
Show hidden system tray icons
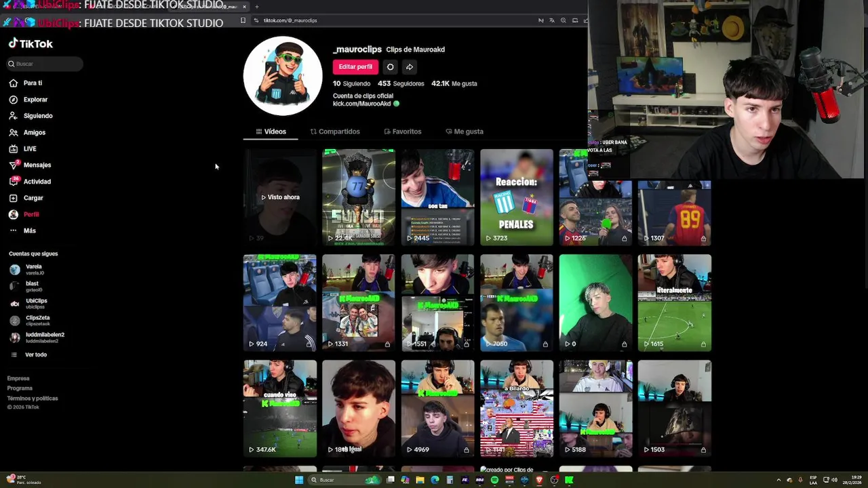coord(778,480)
